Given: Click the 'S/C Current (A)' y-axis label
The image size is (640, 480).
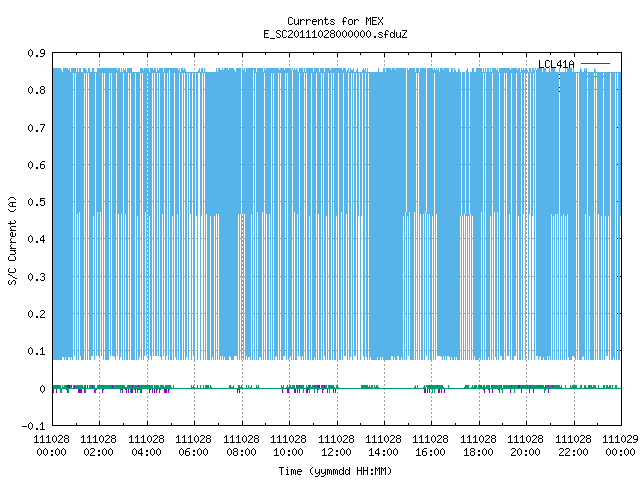Looking at the screenshot, I should (x=13, y=240).
